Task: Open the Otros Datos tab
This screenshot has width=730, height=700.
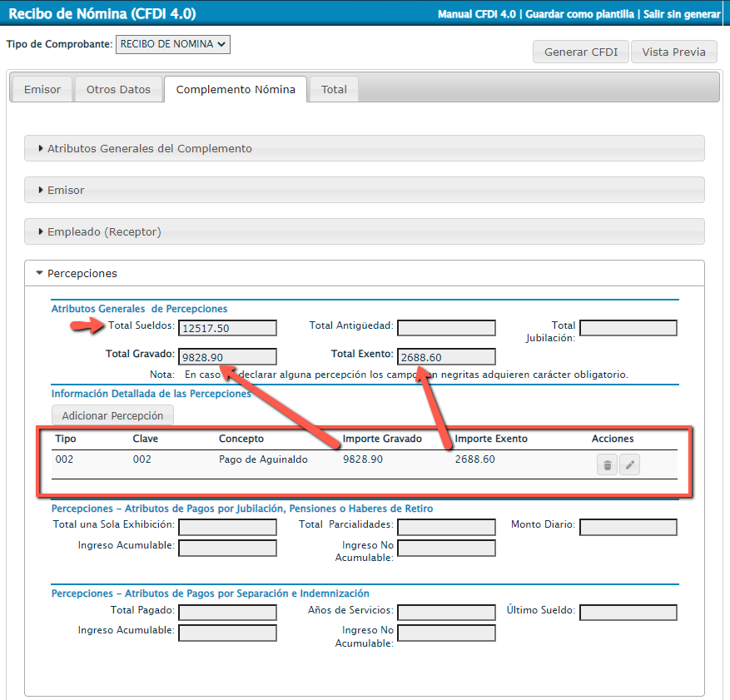Action: 118,89
